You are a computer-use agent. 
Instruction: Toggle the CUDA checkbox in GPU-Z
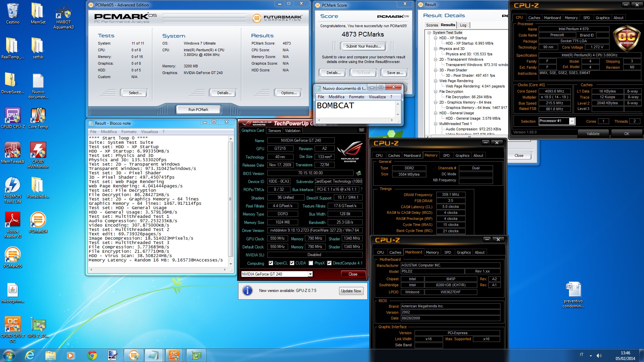click(x=292, y=263)
